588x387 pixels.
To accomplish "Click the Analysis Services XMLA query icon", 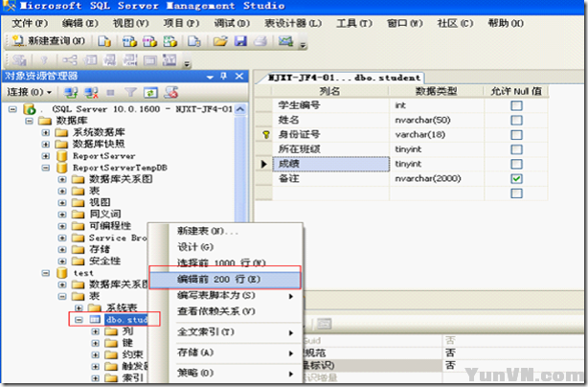I will 170,41.
